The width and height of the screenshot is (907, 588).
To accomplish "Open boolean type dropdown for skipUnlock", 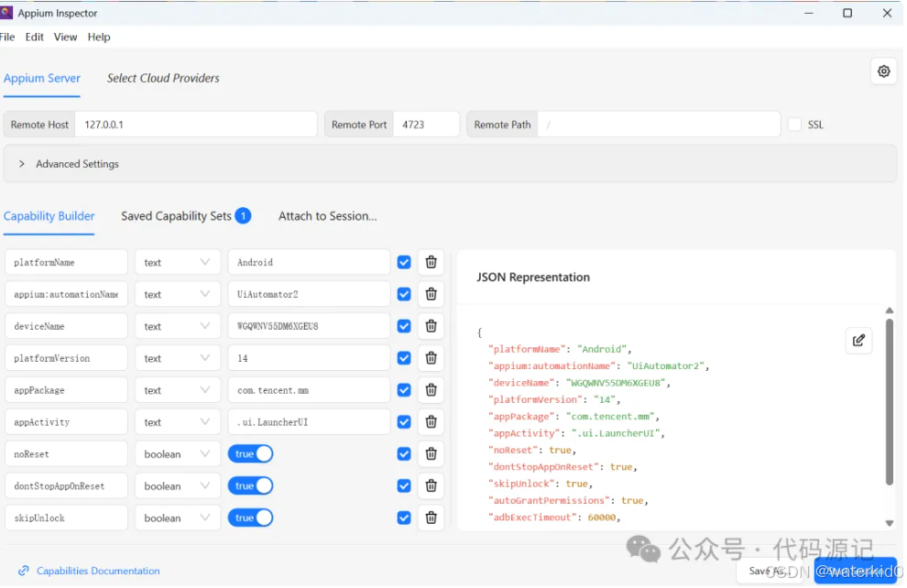I will [x=178, y=519].
